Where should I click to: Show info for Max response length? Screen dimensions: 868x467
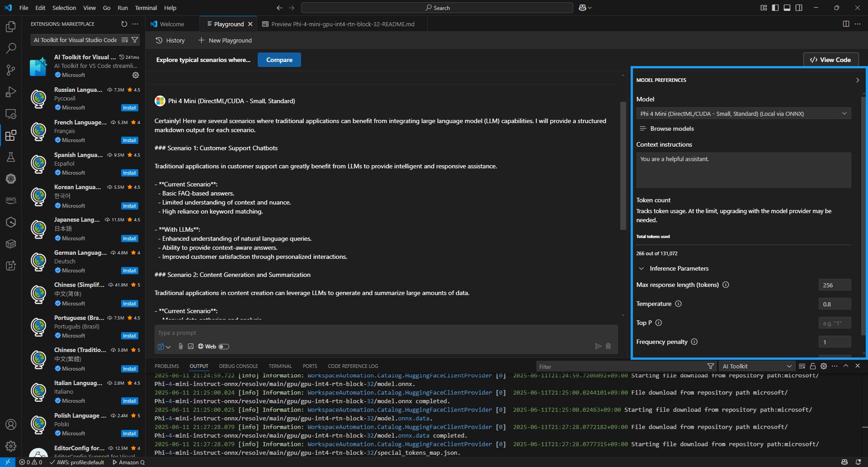(726, 285)
